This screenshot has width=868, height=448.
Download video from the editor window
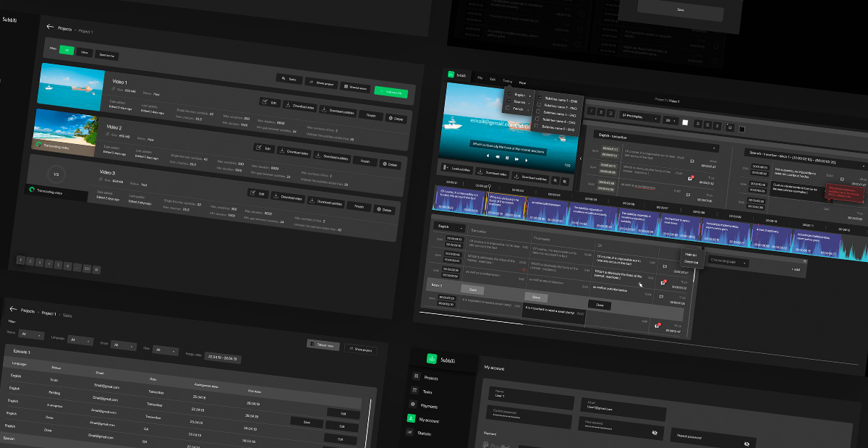tap(492, 173)
